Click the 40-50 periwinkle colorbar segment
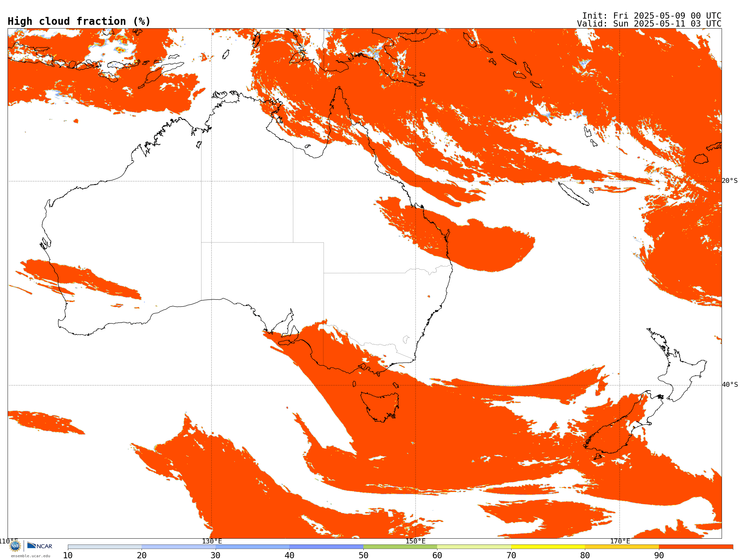This screenshot has width=744, height=560. pos(326,547)
